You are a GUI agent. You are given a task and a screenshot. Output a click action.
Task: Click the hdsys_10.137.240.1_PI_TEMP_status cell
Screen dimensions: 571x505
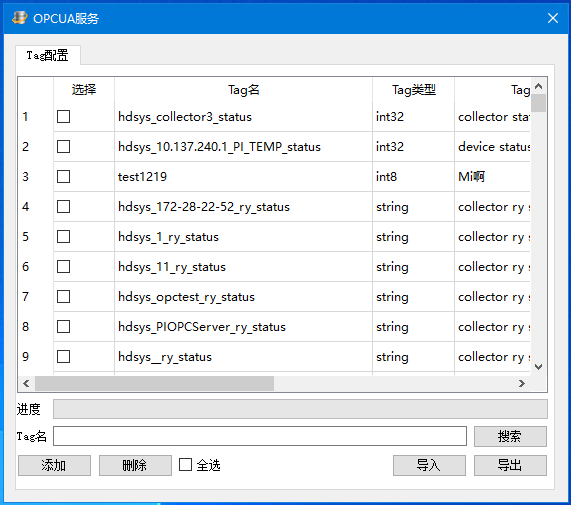pos(243,147)
